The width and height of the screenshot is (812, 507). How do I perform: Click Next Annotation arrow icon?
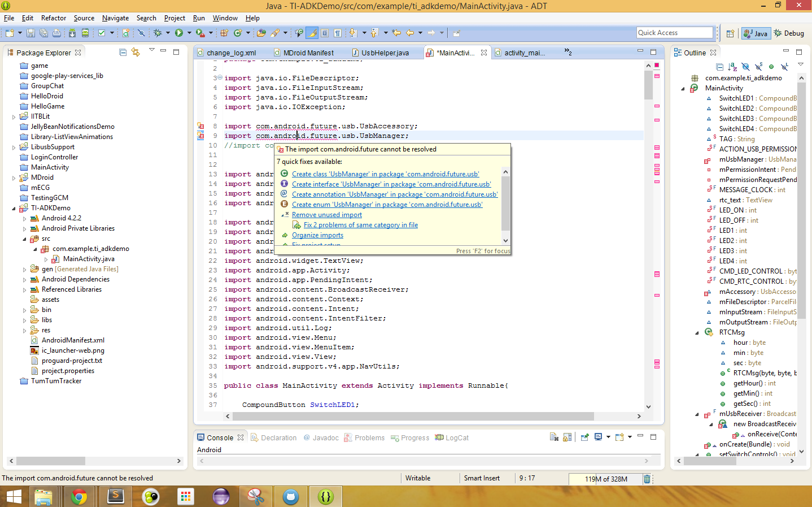352,33
